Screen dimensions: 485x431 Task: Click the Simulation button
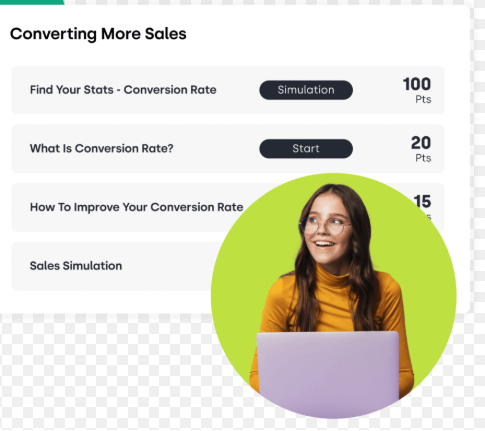[306, 90]
